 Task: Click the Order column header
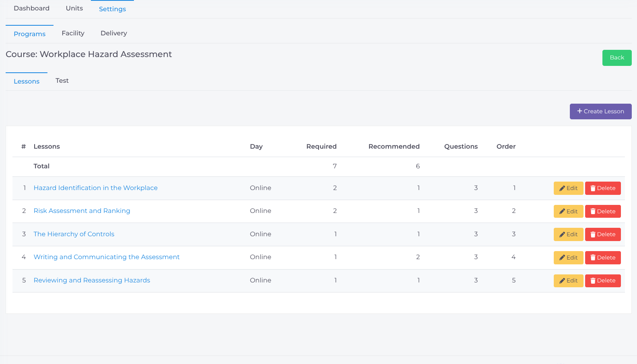tap(506, 147)
